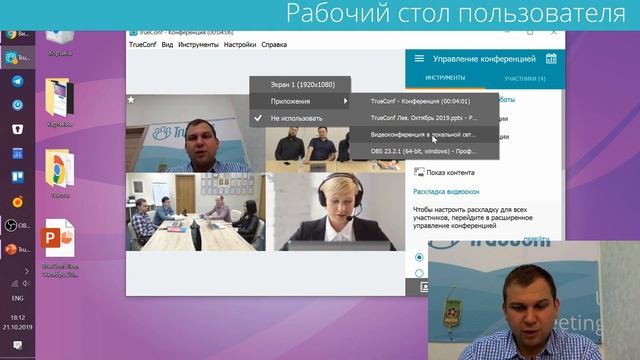The height and width of the screenshot is (360, 640).
Task: Switch to the ИНСТРУМЕНТЫ tab
Action: click(x=445, y=78)
